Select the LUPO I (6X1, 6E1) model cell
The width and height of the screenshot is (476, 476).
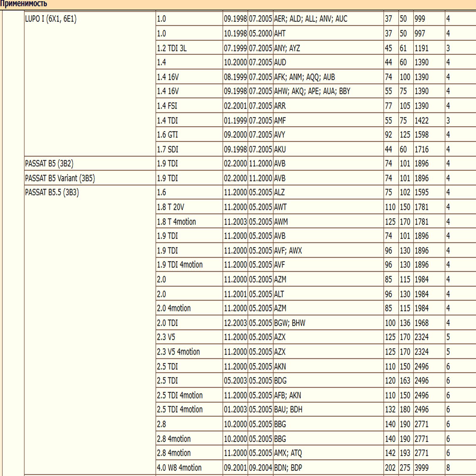click(x=90, y=84)
